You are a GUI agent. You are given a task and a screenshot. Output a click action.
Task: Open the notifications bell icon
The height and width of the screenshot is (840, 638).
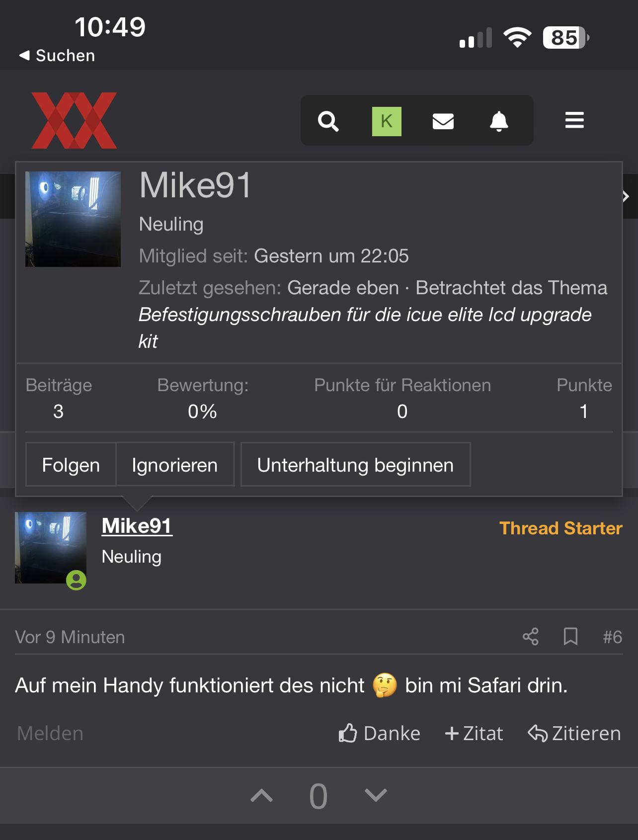(x=499, y=121)
